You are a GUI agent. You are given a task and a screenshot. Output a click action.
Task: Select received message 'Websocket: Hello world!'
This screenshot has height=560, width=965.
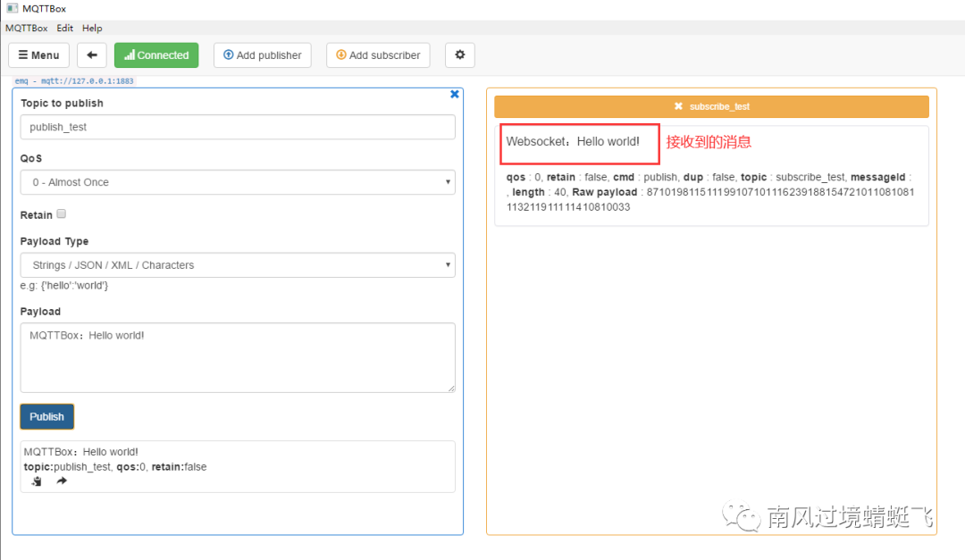[573, 141]
